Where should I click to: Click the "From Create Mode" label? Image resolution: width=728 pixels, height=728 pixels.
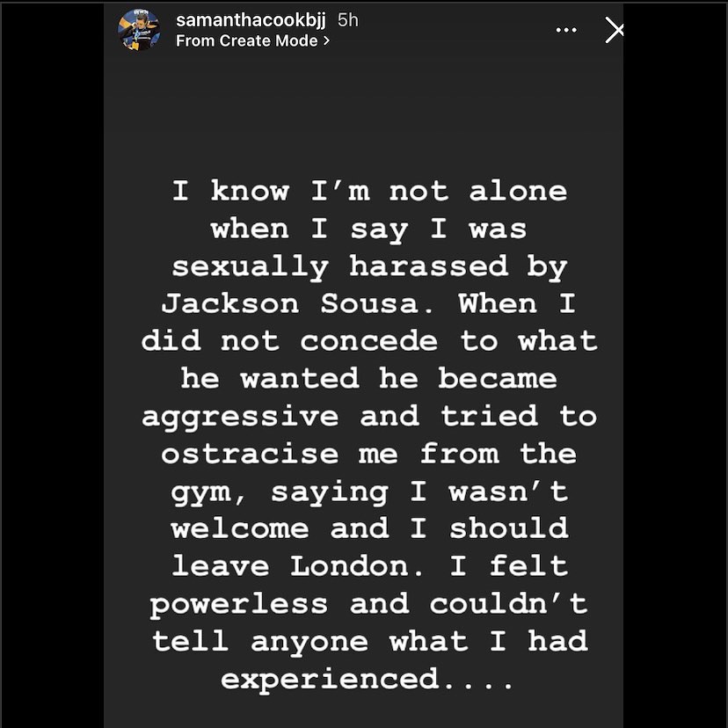click(x=247, y=40)
